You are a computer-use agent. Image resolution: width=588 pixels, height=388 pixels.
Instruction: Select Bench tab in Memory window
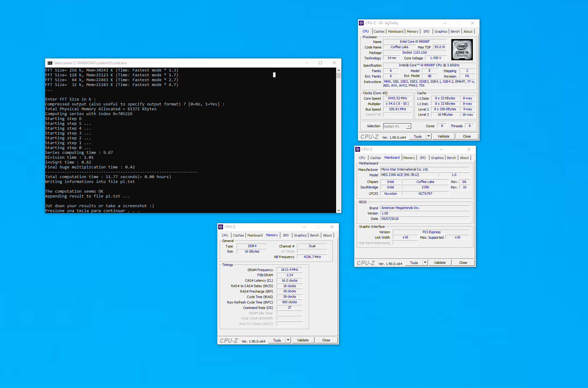coord(314,235)
